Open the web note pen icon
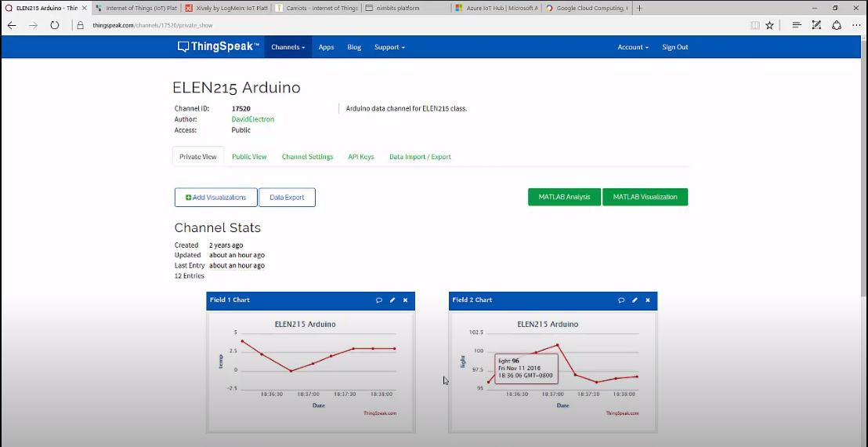Screen dimensions: 868x447 point(816,25)
